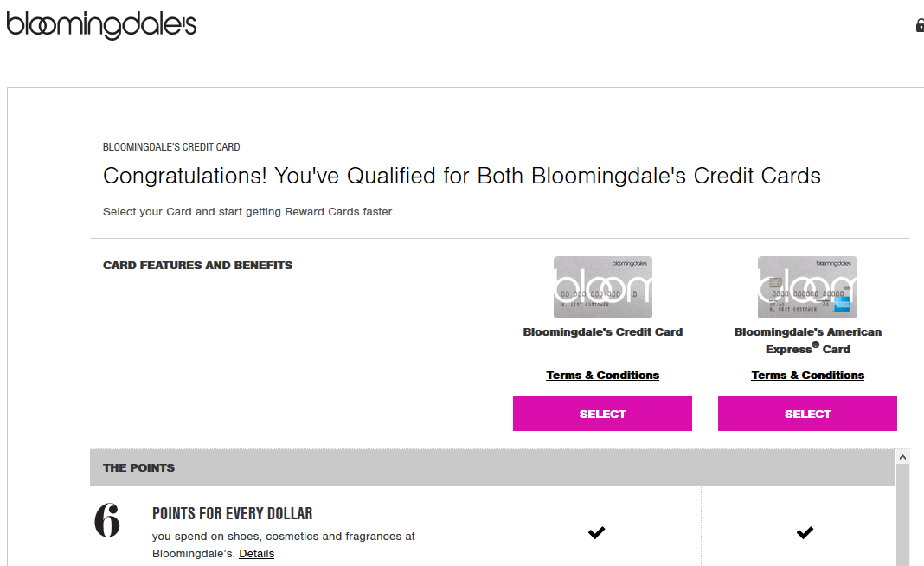The height and width of the screenshot is (566, 924).
Task: Click the Card Features and Benefits heading
Action: click(x=197, y=266)
